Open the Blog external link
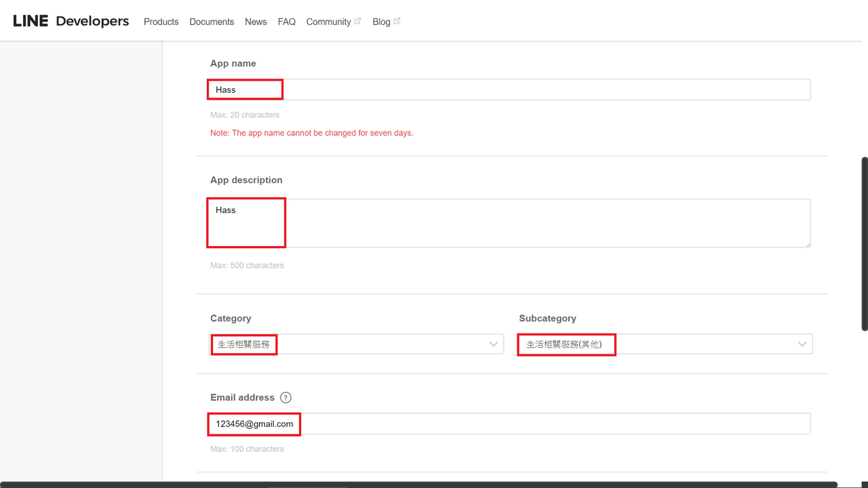Screen dimensions: 868x488 pos(387,22)
